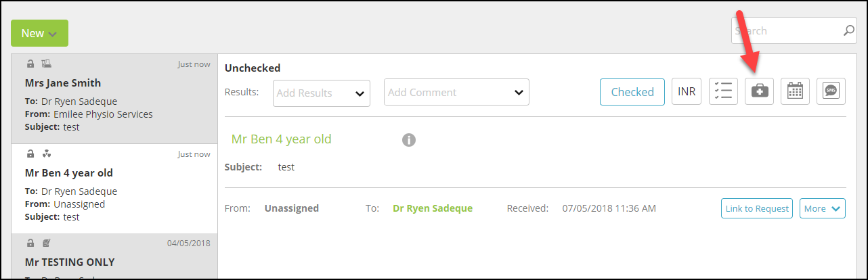Screen dimensions: 868x280
Task: Open the checklist tasks icon button
Action: pos(724,92)
